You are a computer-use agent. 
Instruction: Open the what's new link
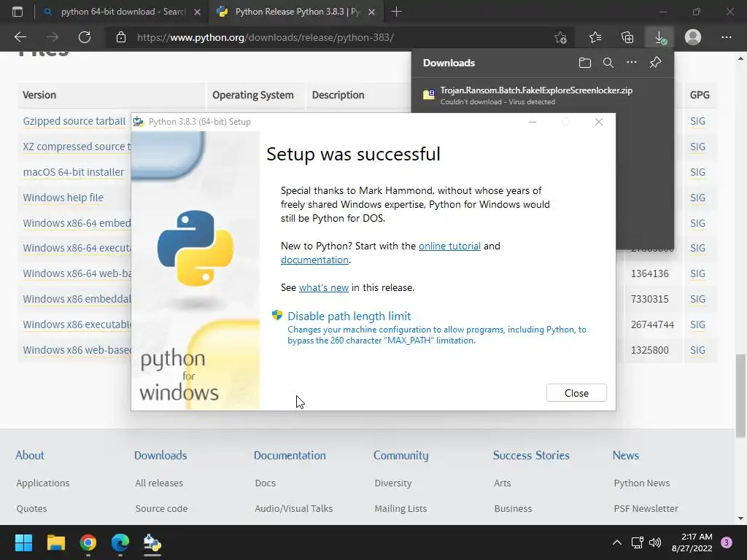tap(323, 287)
